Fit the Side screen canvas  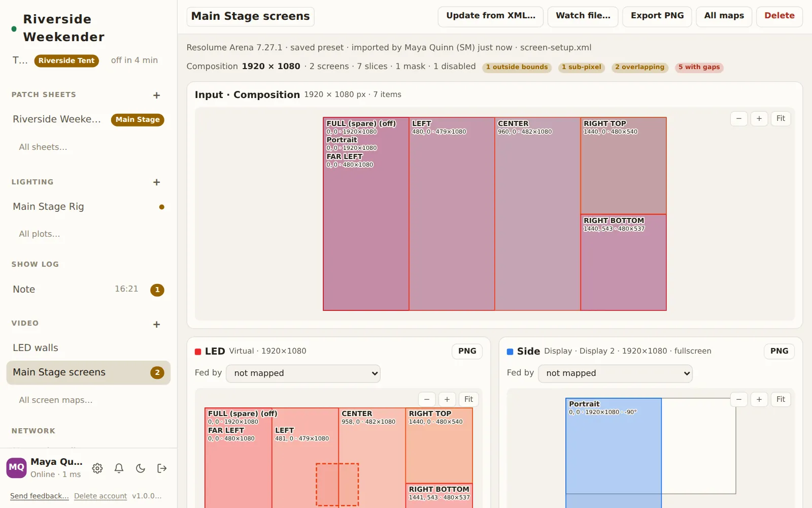(781, 399)
